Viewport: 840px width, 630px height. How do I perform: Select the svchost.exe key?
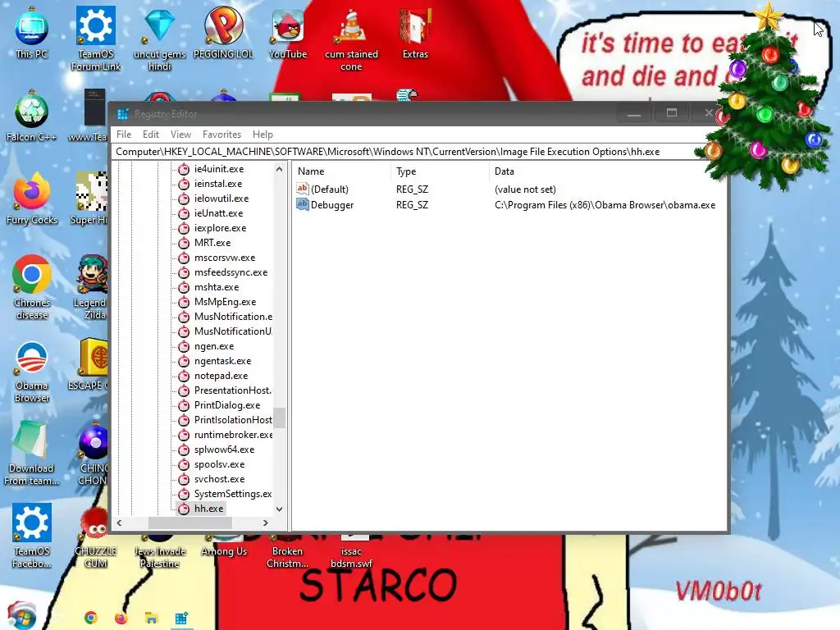[x=219, y=479]
